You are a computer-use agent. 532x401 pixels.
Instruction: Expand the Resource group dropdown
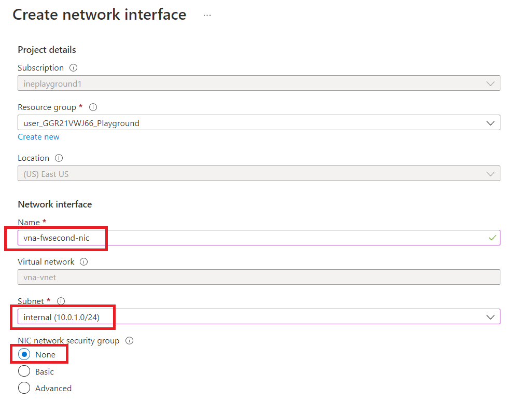click(x=490, y=123)
